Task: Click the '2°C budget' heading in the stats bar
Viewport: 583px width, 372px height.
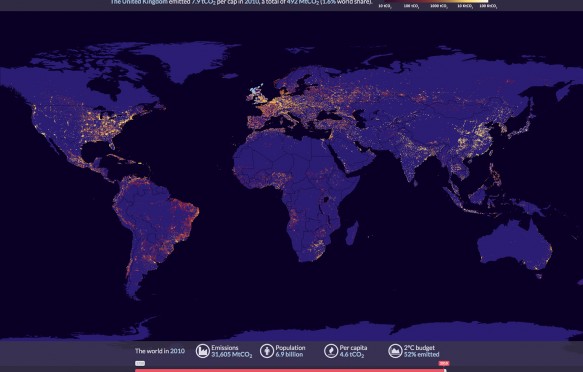Action: click(419, 348)
